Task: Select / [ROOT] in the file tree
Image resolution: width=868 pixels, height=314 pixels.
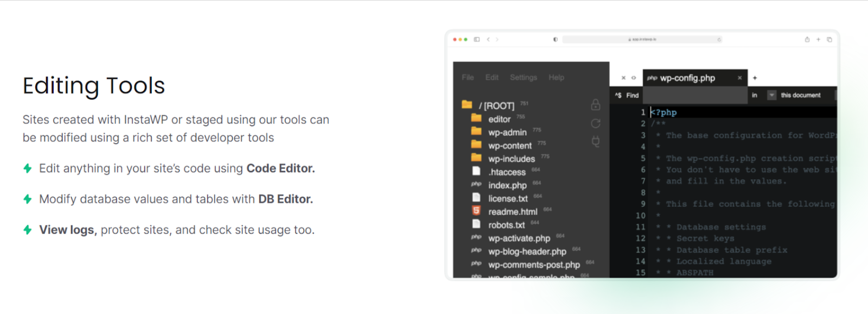Action: click(x=496, y=105)
